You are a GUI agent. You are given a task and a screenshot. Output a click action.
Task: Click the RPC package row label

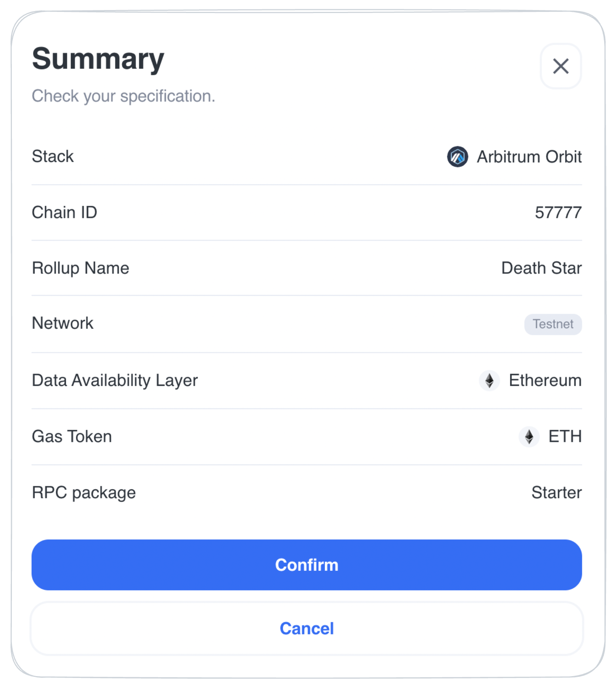coord(84,493)
